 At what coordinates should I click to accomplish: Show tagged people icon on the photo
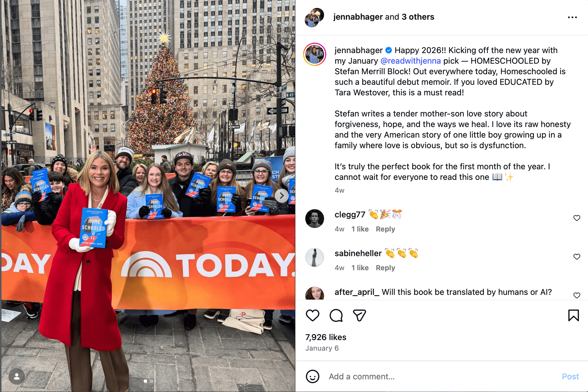tap(17, 376)
